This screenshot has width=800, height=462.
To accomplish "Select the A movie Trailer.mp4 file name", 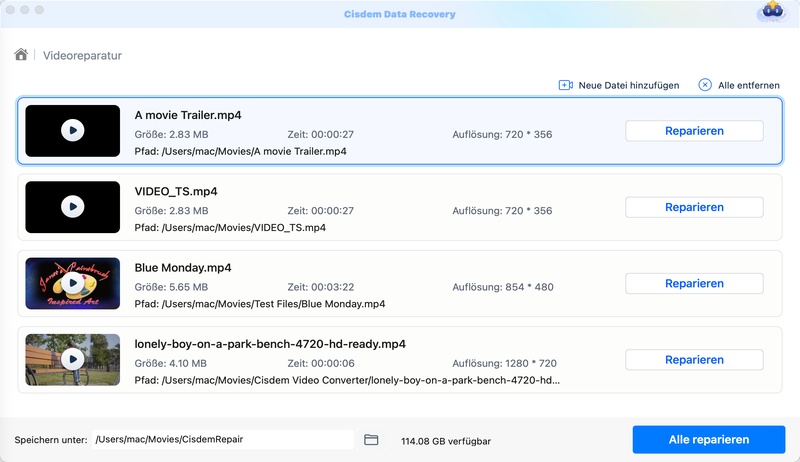I will [188, 115].
